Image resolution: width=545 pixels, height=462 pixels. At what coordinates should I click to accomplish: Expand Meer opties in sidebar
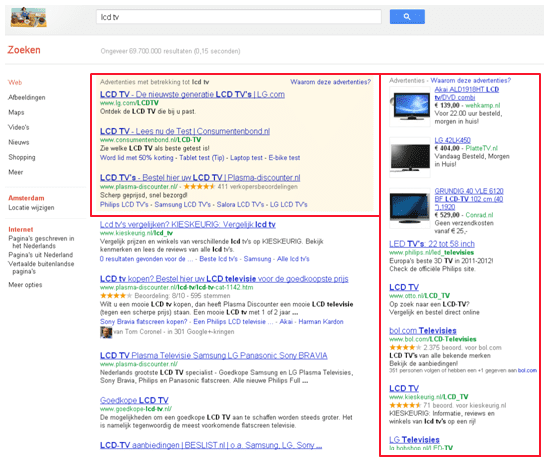coord(25,285)
